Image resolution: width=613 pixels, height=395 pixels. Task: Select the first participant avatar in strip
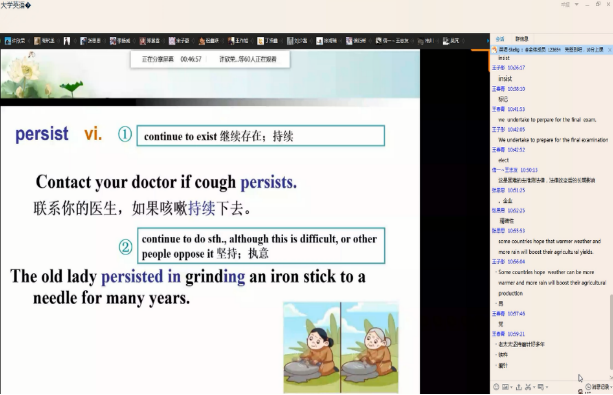click(8, 41)
